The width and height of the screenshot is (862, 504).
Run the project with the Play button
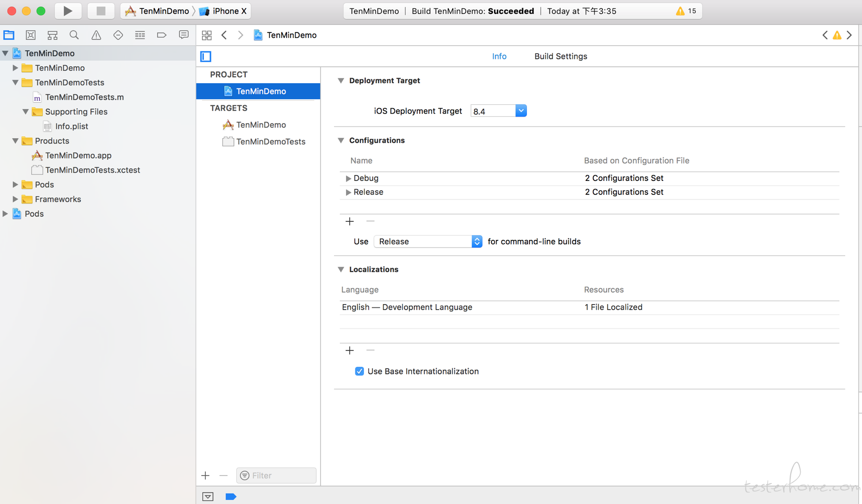pos(68,11)
